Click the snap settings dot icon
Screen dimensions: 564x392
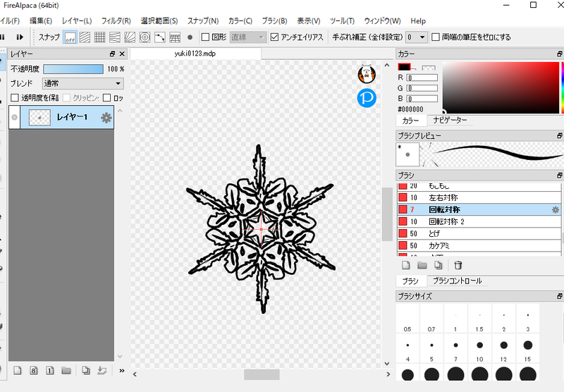coord(190,37)
